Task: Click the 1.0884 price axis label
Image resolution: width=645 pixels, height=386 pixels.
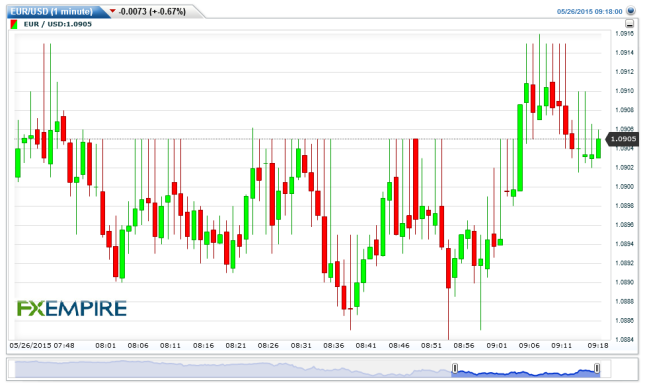Action: (x=624, y=339)
